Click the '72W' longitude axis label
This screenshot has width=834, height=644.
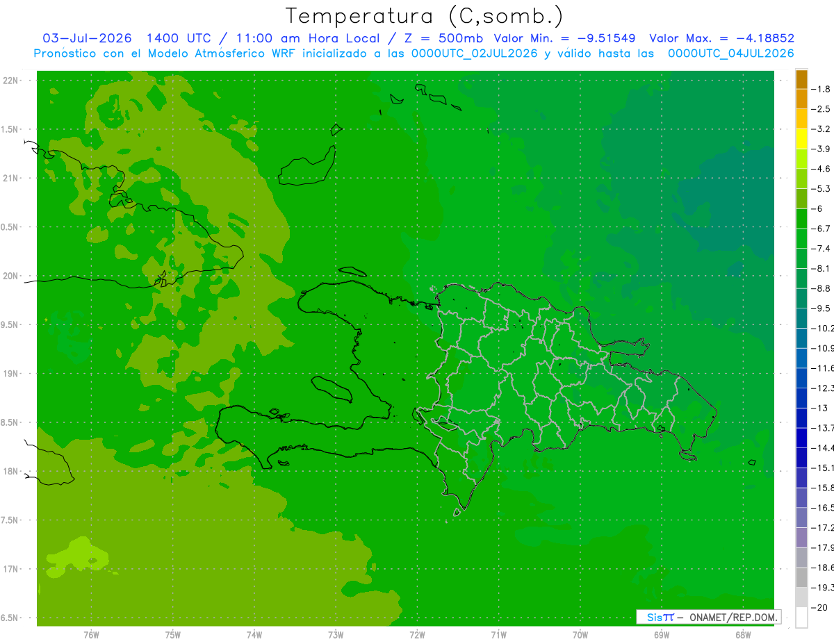pos(417,634)
